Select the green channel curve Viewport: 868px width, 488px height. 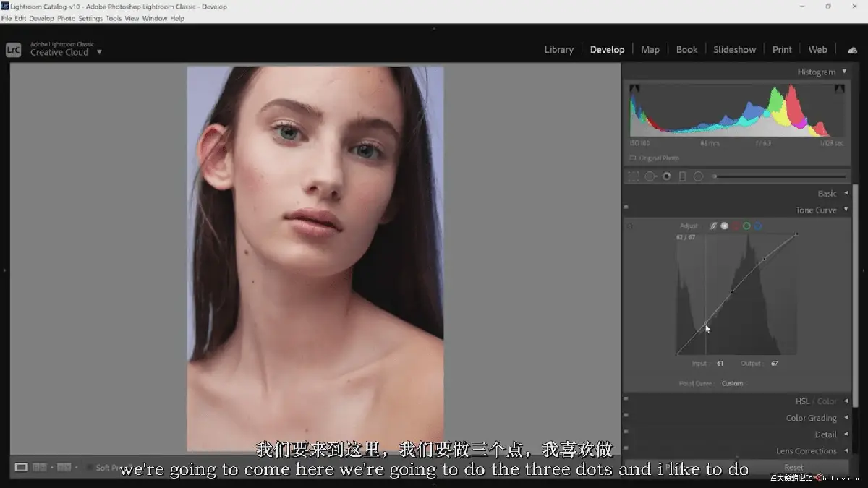point(746,226)
